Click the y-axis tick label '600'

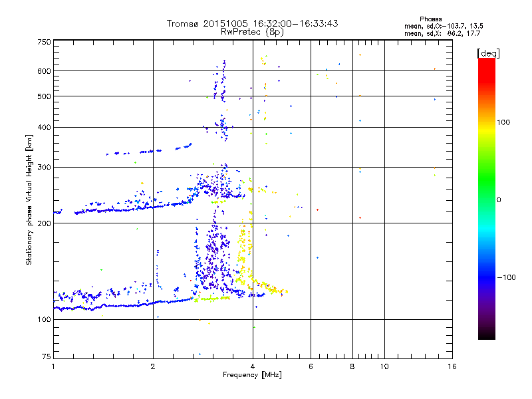tap(44, 71)
